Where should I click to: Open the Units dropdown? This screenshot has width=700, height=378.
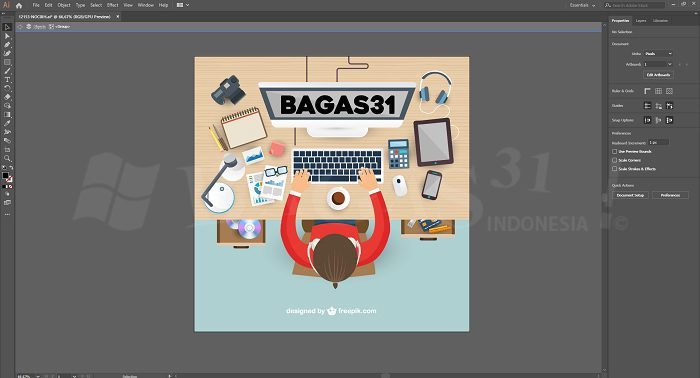click(x=658, y=54)
